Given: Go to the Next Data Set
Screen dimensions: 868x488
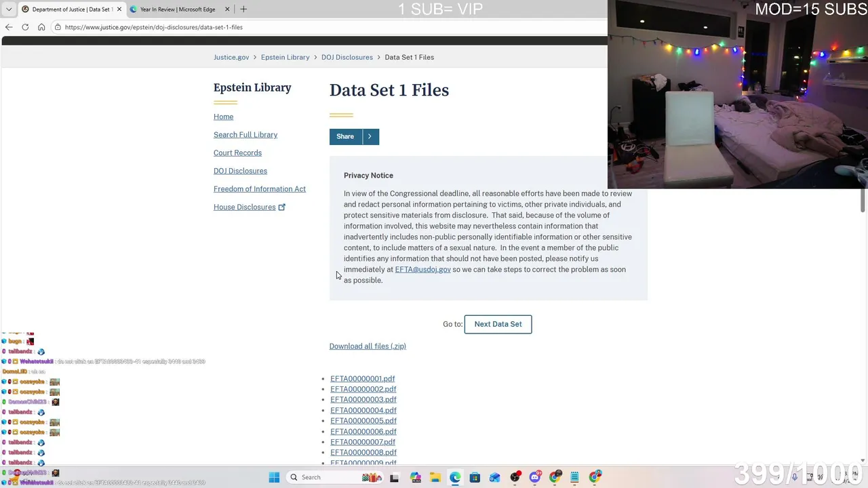Looking at the screenshot, I should (x=498, y=324).
